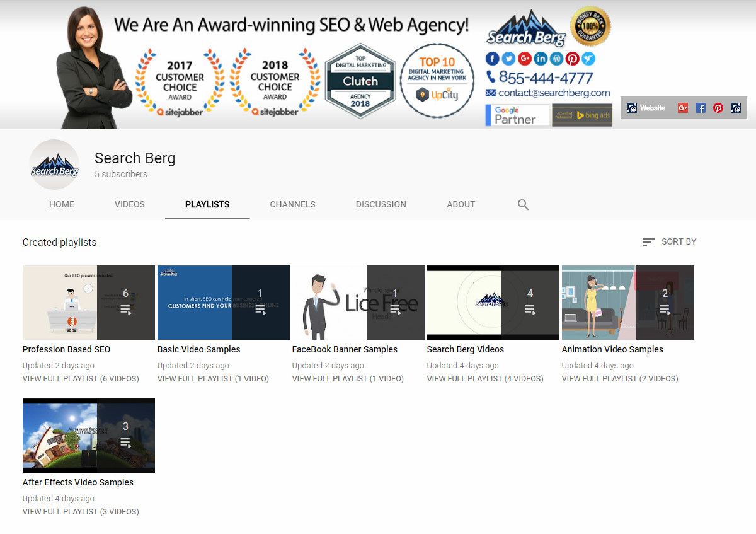
Task: Click playlist icon on After Effects Video Samples thumbnail
Action: coord(125,443)
